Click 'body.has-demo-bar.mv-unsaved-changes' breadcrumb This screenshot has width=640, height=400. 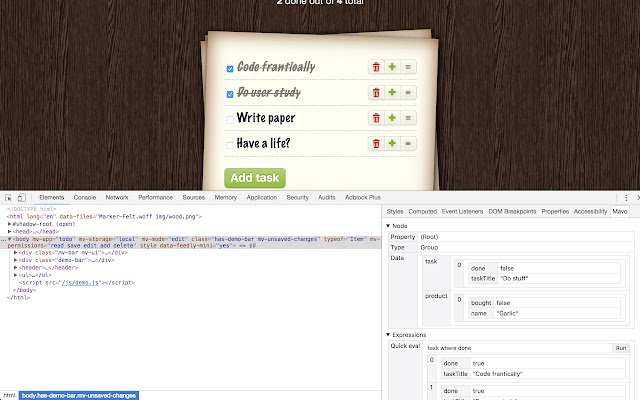point(79,396)
